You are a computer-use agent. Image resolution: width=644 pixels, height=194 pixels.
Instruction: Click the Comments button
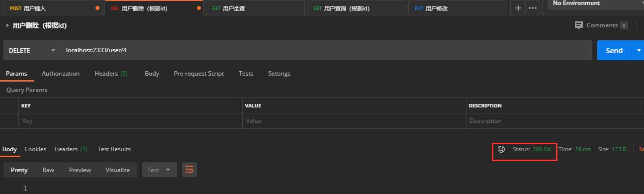tap(601, 25)
